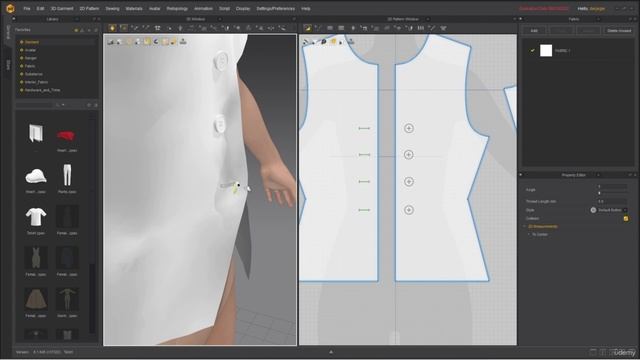Viewport: 640px width, 360px height.
Task: Click the 3D Window title dropdown arrow
Action: click(x=220, y=19)
